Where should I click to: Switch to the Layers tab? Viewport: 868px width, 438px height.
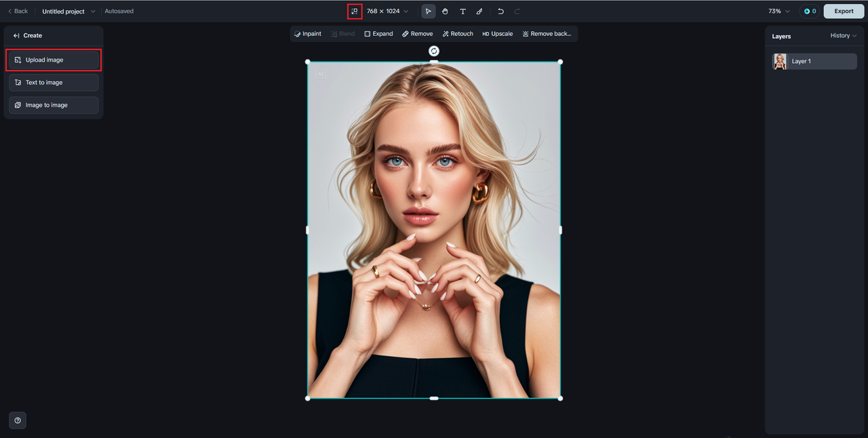[781, 36]
